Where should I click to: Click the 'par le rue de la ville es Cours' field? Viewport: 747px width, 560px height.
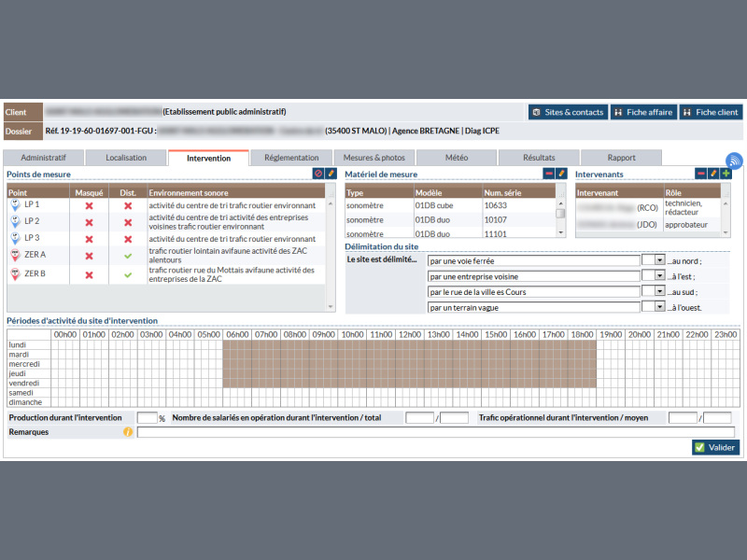click(x=533, y=292)
